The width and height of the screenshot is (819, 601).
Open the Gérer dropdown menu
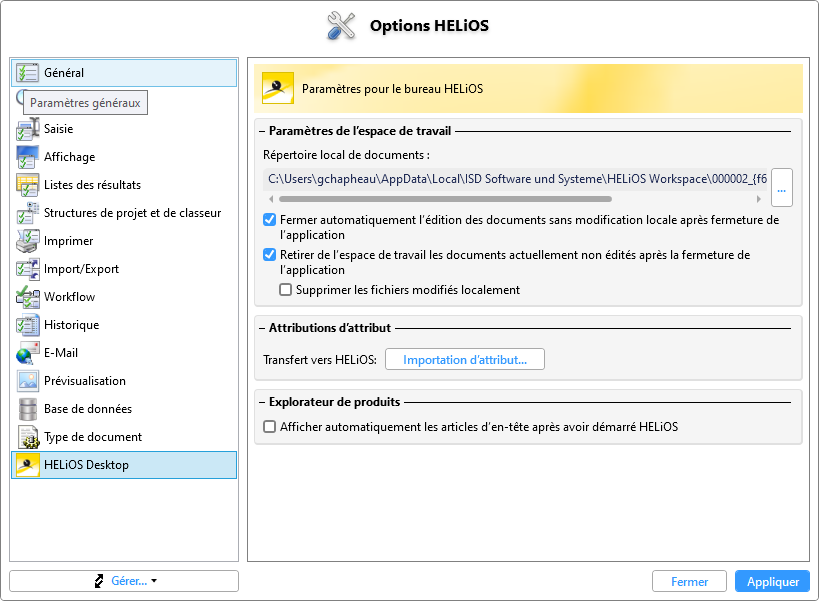coord(124,581)
